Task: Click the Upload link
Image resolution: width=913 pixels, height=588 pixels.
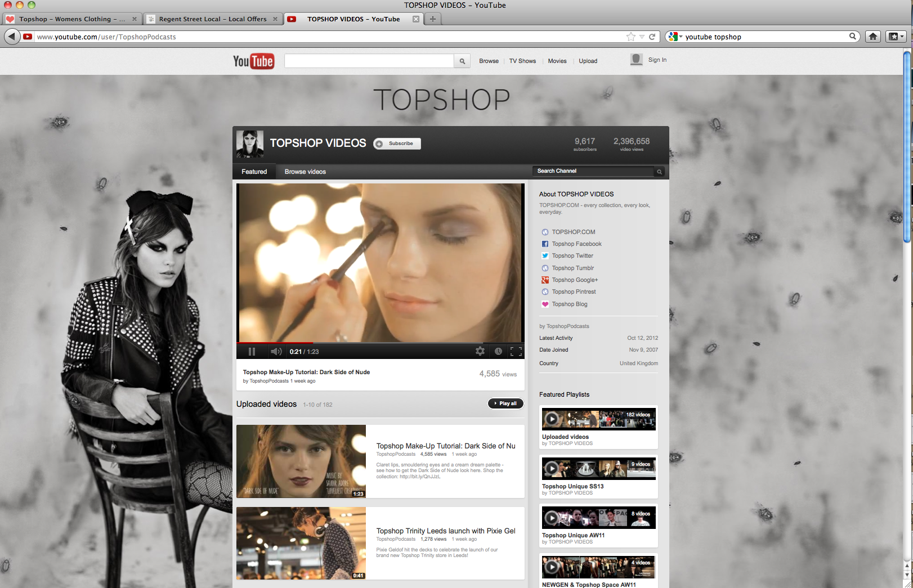Action: [588, 61]
